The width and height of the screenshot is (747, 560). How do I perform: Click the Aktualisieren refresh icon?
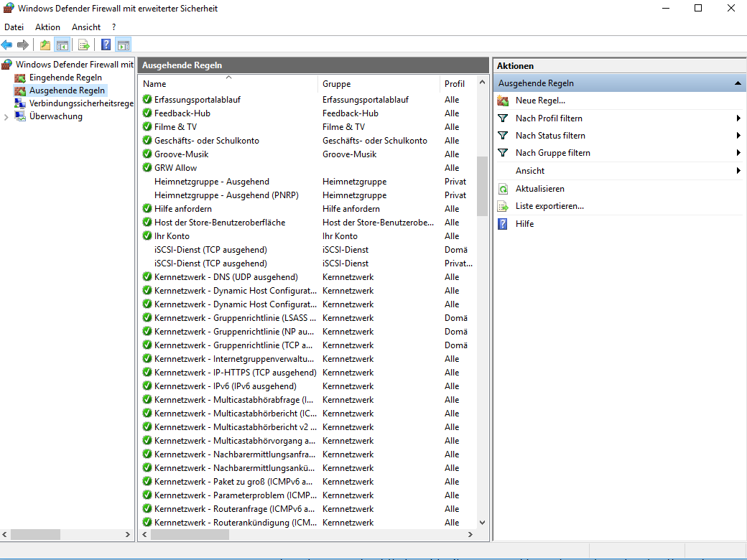(x=503, y=189)
